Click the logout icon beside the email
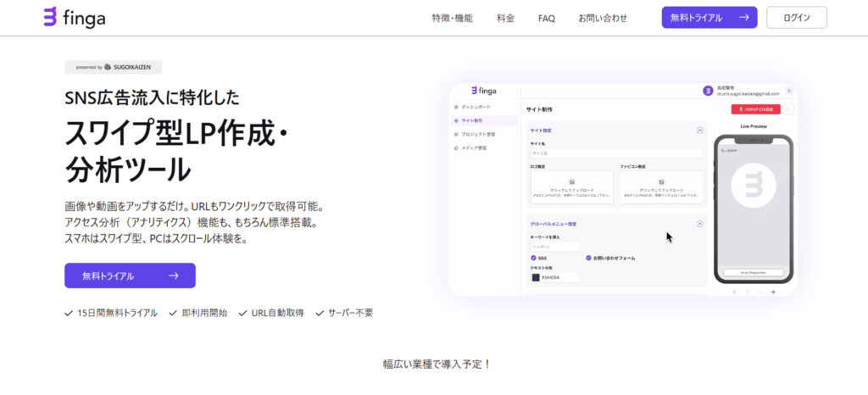Image resolution: width=868 pixels, height=395 pixels. coord(789,91)
